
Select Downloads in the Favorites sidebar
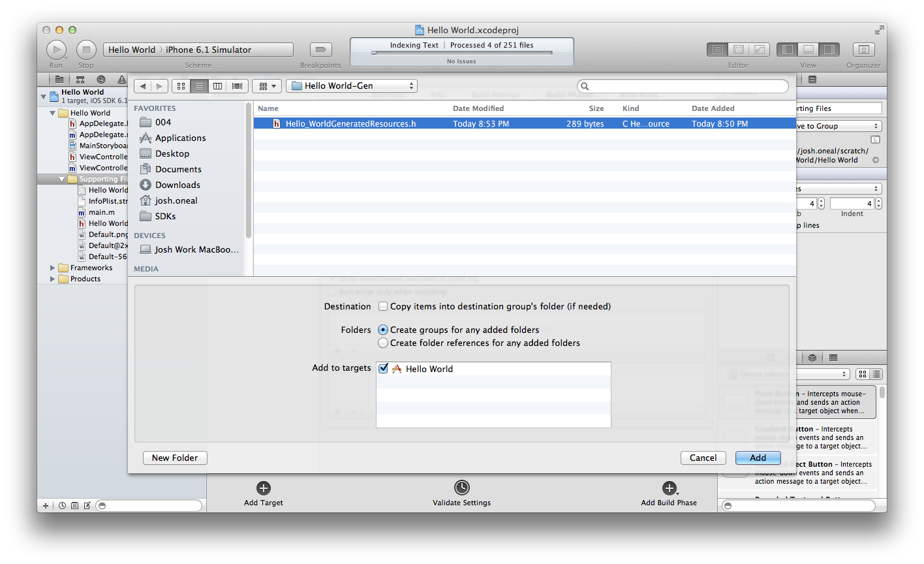tap(177, 185)
